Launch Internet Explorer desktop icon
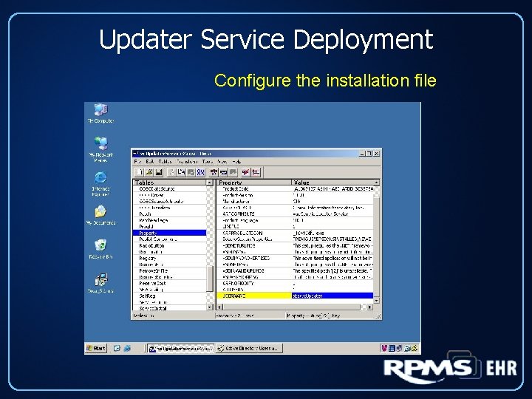This screenshot has width=532, height=399. (100, 184)
